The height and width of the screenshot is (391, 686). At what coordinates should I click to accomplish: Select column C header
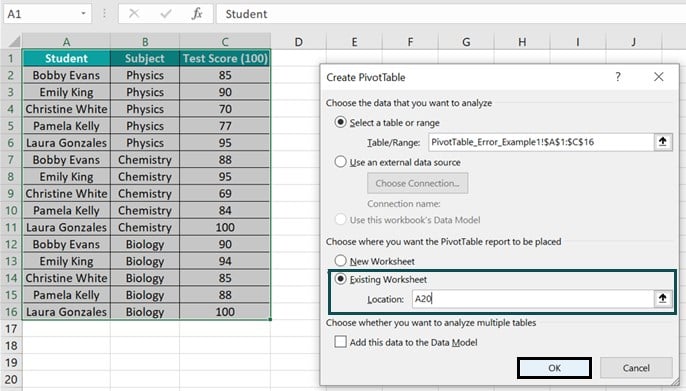[x=225, y=42]
